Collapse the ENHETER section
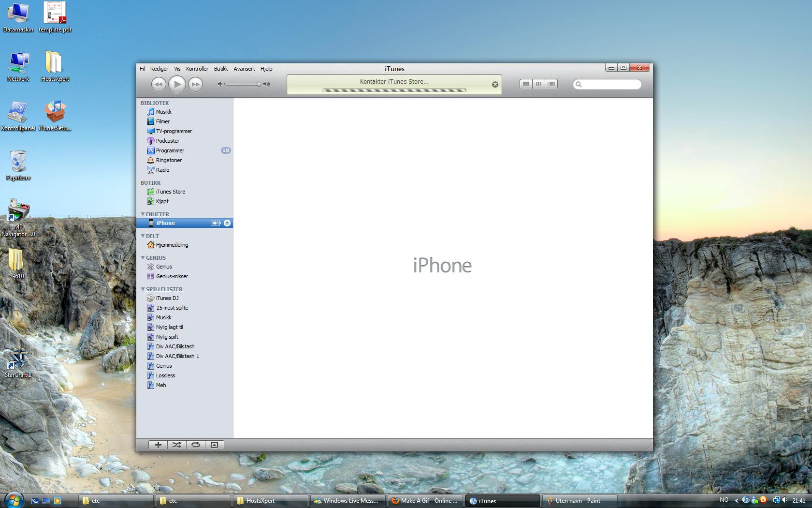Viewport: 812px width, 508px height. [143, 214]
